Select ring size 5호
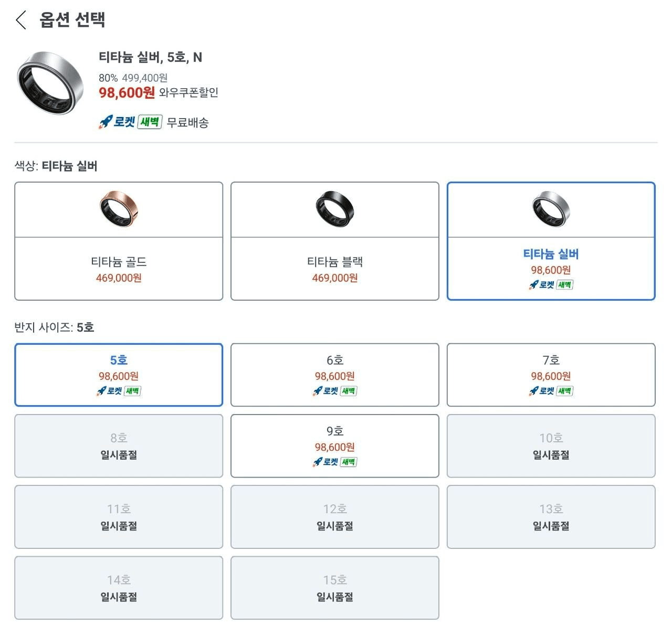Screen dimensions: 672x636 119,374
